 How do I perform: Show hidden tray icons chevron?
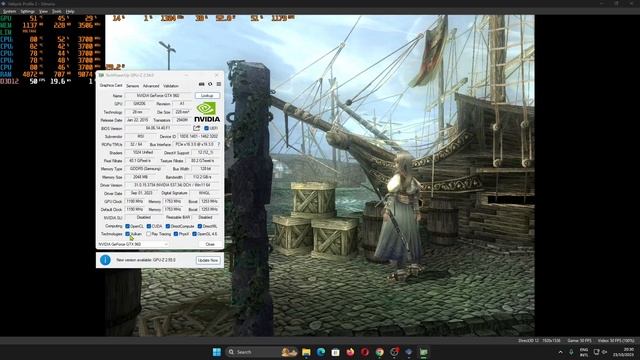tap(560, 352)
